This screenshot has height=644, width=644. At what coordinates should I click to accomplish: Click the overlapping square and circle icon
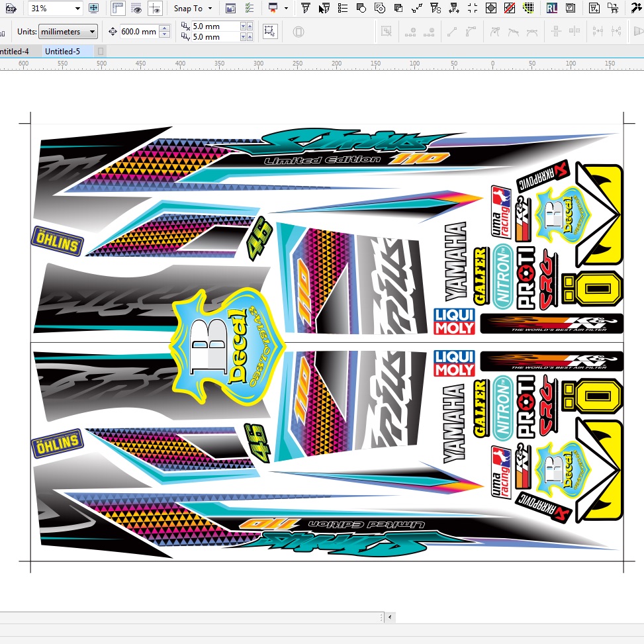click(x=361, y=8)
